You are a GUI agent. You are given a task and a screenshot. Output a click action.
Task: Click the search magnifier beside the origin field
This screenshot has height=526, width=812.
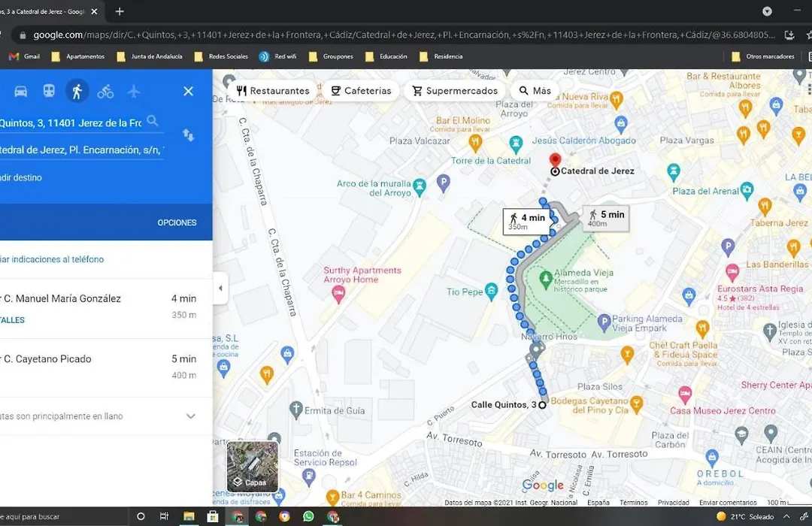(152, 121)
